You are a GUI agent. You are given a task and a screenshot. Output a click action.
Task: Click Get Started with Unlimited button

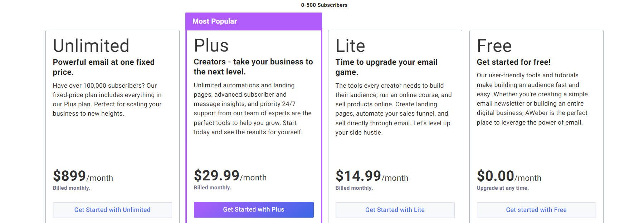tap(112, 210)
